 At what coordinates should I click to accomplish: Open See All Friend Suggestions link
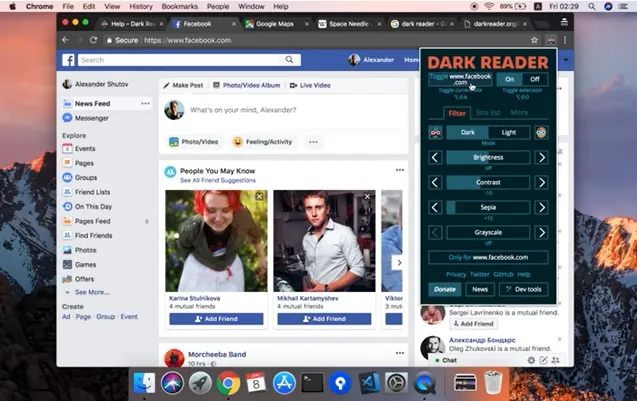click(x=218, y=180)
